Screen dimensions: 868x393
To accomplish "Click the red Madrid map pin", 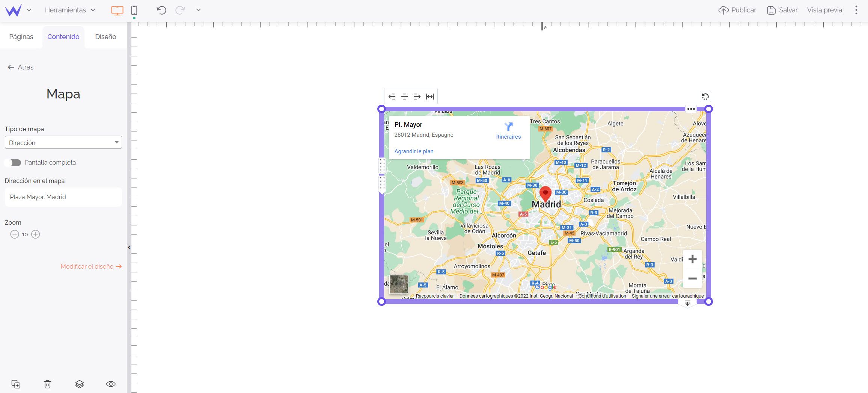I will click(546, 194).
